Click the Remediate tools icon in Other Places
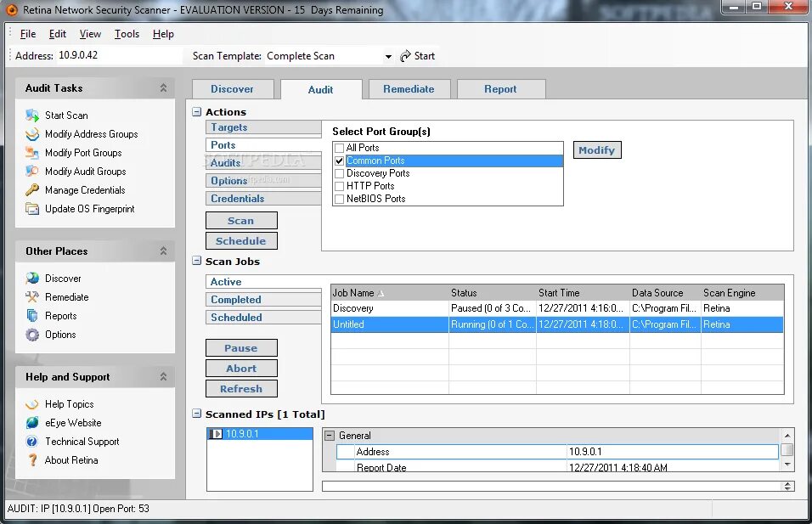The height and width of the screenshot is (524, 812). (32, 296)
